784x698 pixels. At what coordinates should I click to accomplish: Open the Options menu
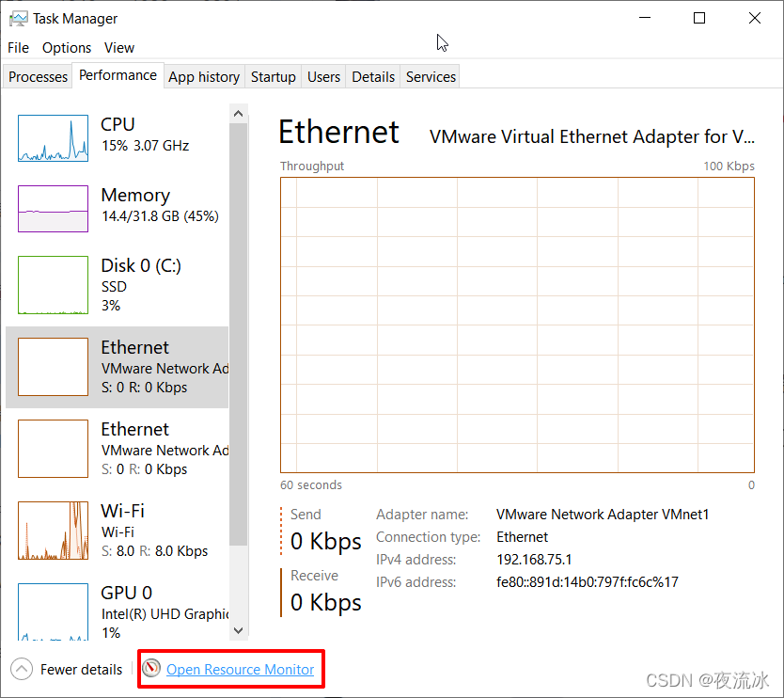point(67,48)
